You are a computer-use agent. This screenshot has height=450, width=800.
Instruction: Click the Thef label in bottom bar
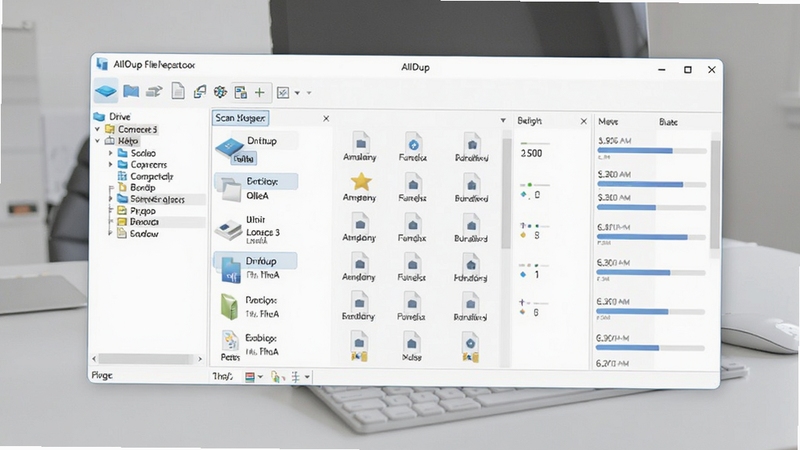point(222,376)
